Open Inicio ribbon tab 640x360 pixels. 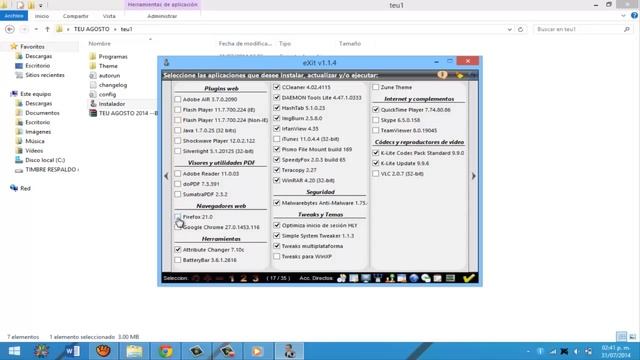(x=42, y=16)
